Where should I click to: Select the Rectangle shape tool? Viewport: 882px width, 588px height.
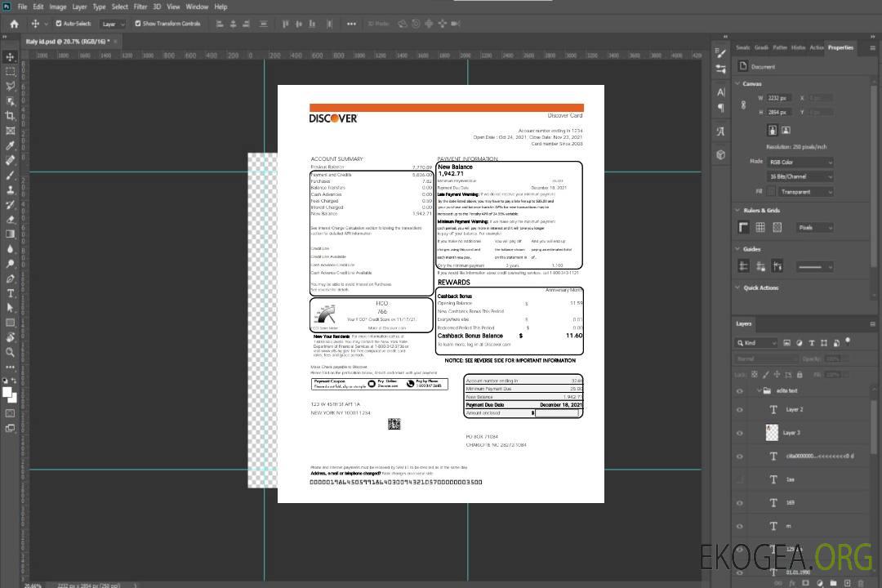(10, 323)
